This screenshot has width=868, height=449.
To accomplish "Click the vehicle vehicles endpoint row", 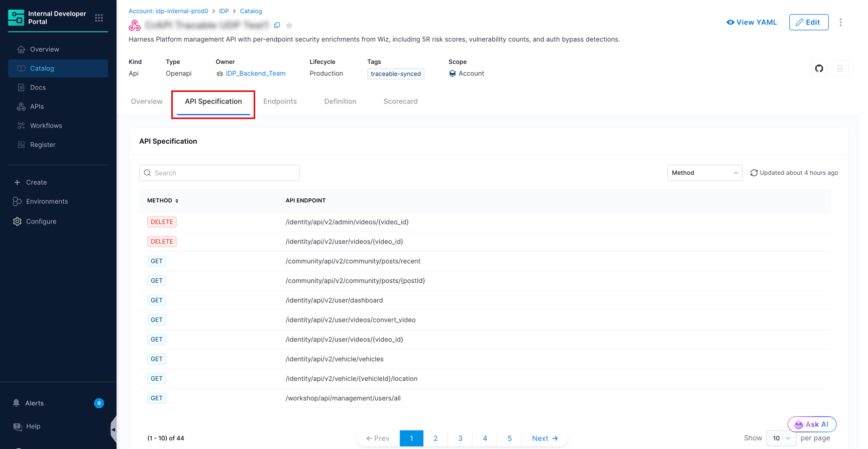I will (x=485, y=359).
